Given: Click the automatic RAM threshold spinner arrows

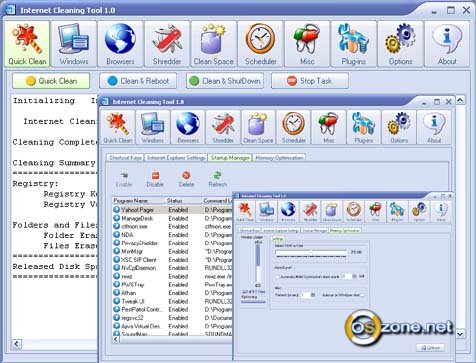Looking at the screenshot, I should point(354,276).
